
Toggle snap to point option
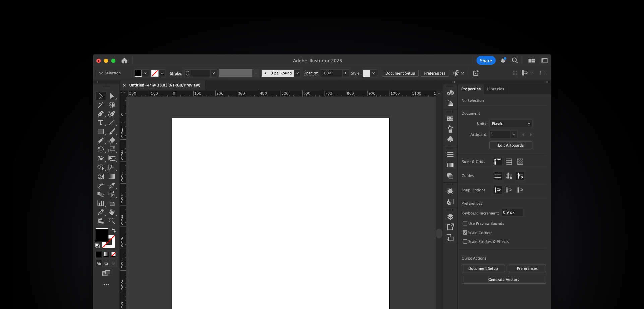(498, 190)
